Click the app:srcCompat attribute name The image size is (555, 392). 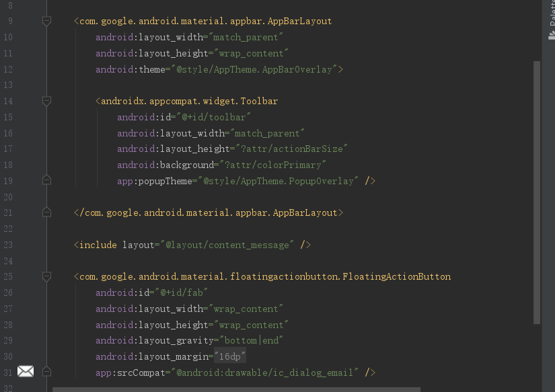[x=131, y=373]
